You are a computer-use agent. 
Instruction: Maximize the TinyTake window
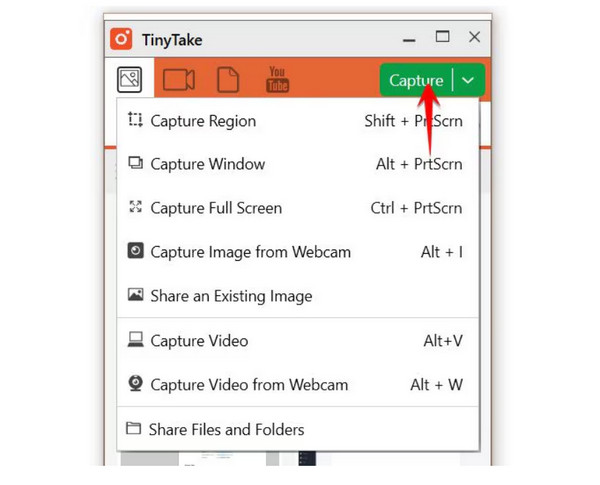442,37
